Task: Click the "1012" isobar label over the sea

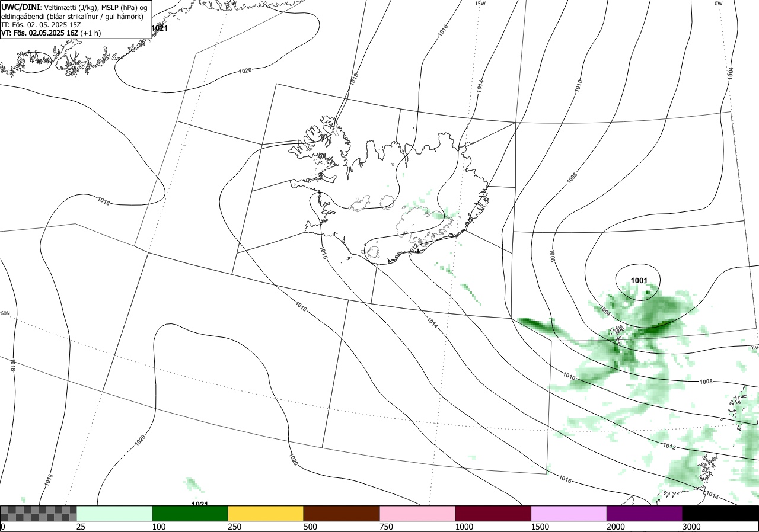Action: tap(670, 446)
